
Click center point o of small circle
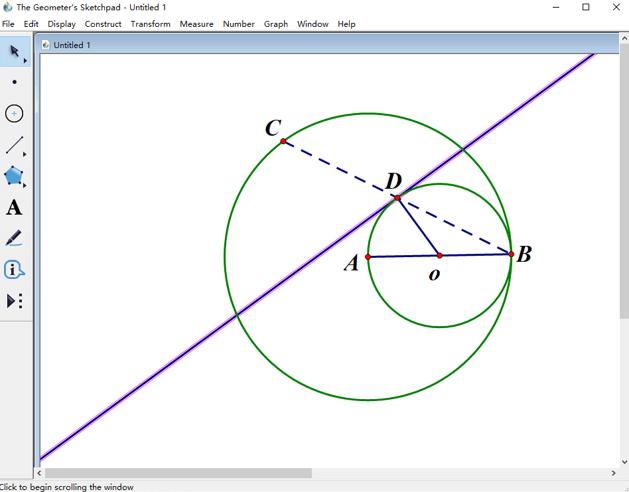pos(440,256)
